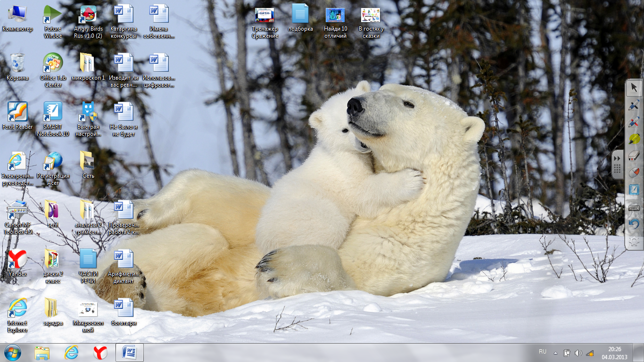Select the Yandex desktop shortcut
This screenshot has width=644, height=362.
[x=17, y=263]
